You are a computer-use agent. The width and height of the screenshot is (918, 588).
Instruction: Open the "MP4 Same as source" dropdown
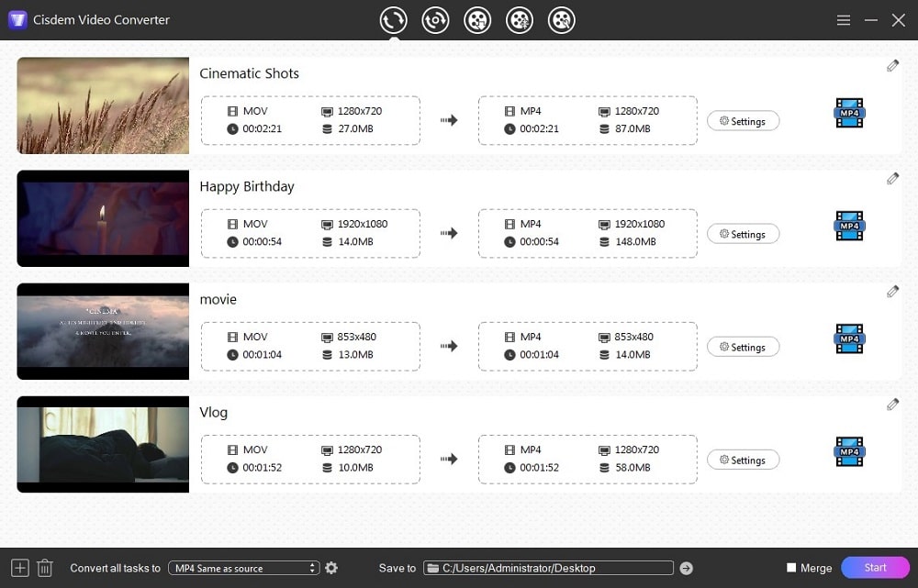point(239,568)
